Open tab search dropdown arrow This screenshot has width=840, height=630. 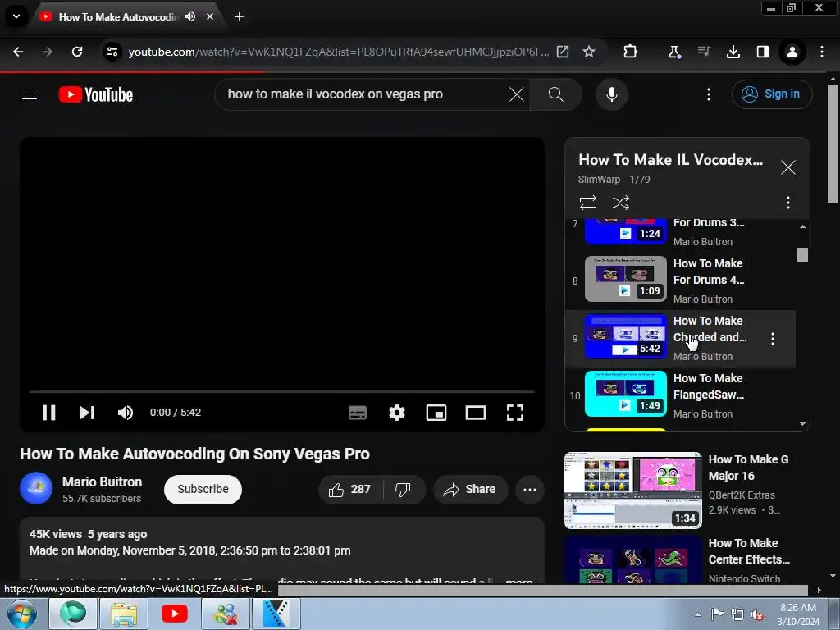point(16,16)
